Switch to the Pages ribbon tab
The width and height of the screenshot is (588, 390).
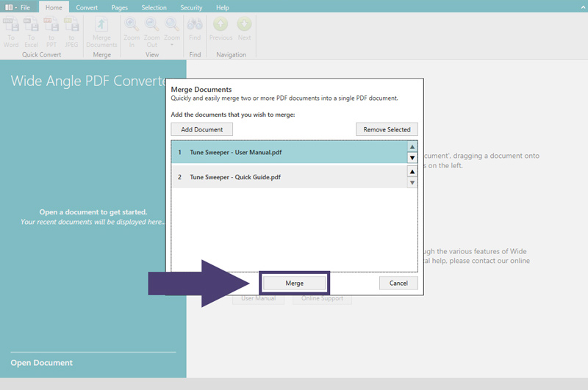pos(120,7)
